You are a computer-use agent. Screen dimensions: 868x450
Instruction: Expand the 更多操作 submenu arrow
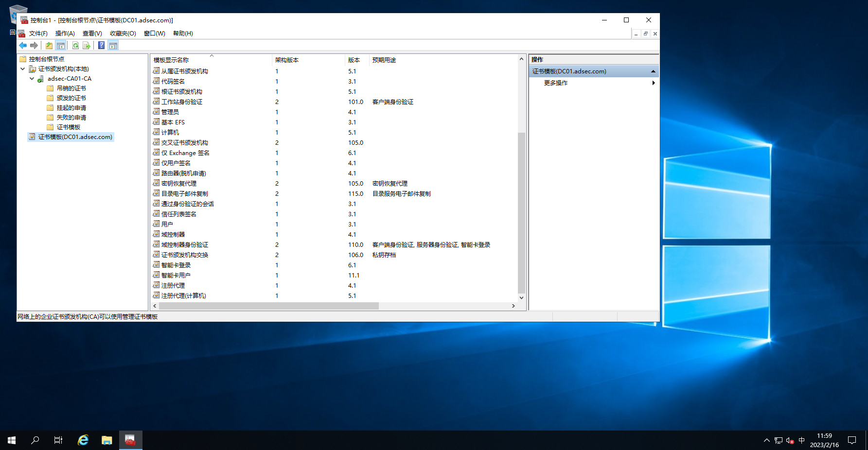[x=653, y=83]
